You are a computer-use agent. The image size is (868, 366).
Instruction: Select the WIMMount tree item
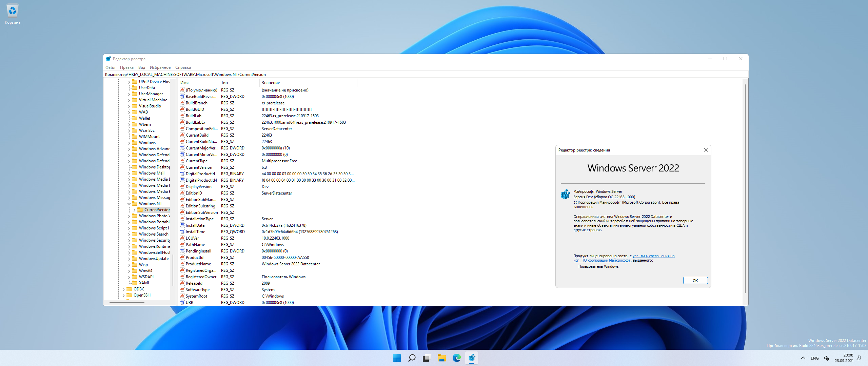pyautogui.click(x=149, y=137)
